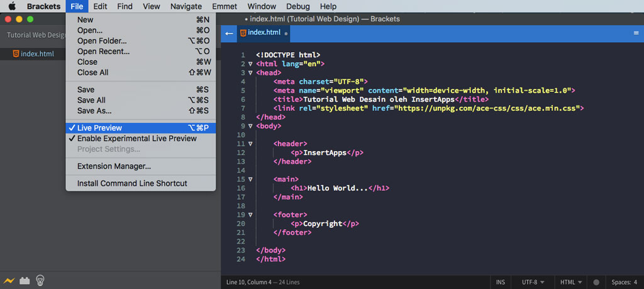Choose Save from the File menu
644x289 pixels.
140,89
